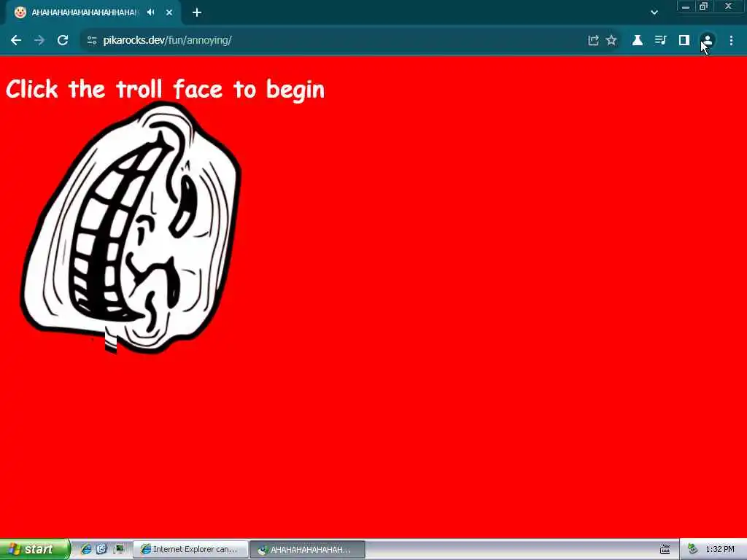Select the AHAHAHAHAHAHAH taskbar button
The width and height of the screenshot is (747, 560).
(x=307, y=550)
